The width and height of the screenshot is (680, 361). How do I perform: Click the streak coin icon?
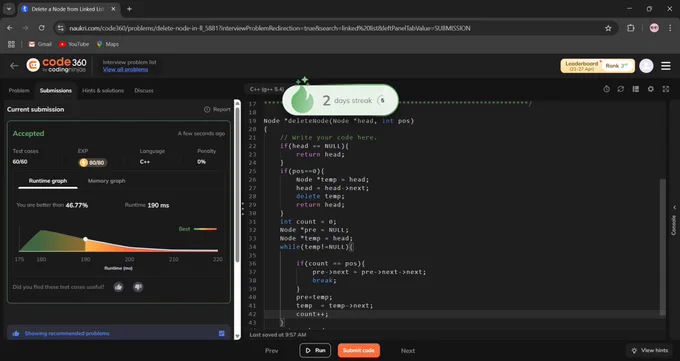[382, 100]
